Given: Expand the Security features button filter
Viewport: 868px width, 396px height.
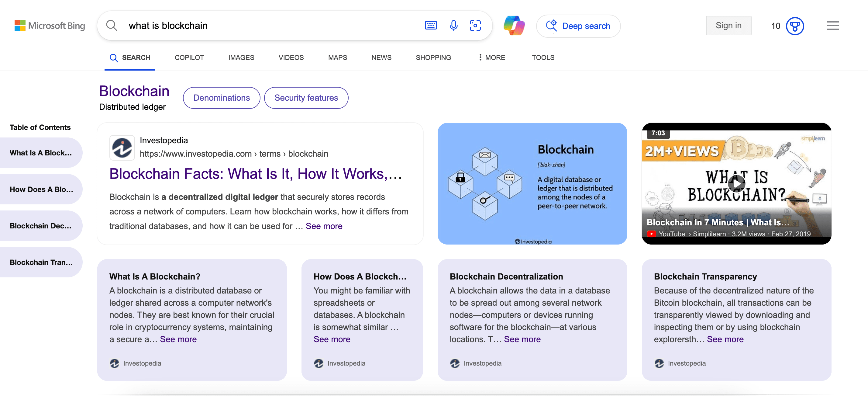Looking at the screenshot, I should [306, 97].
